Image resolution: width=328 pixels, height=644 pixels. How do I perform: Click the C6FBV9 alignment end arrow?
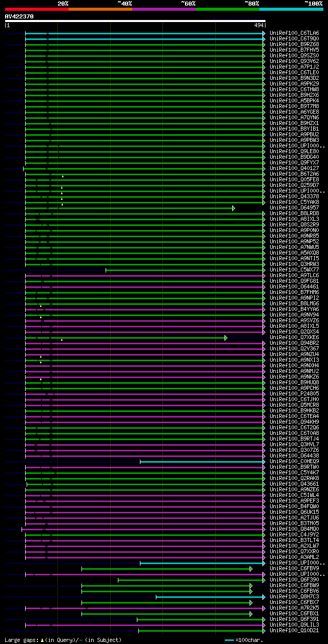tap(251, 569)
